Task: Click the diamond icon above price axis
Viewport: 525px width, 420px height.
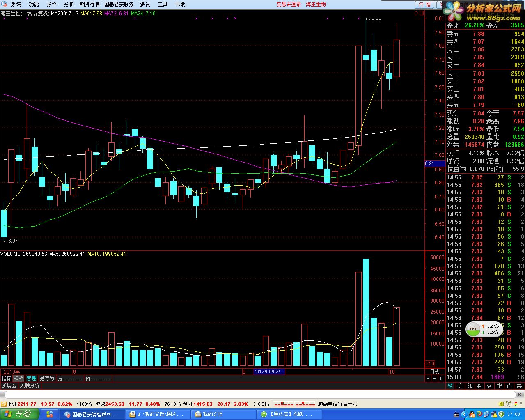Action: click(416, 13)
